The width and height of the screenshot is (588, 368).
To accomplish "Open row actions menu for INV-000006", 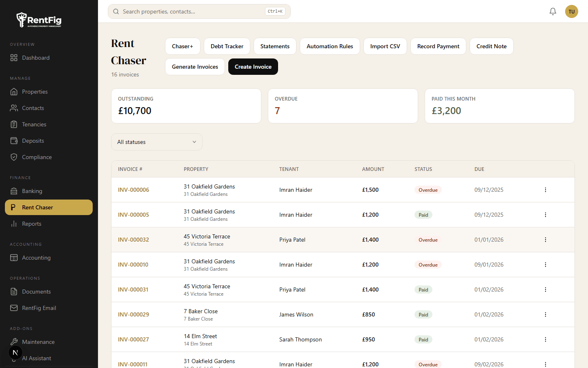I will pyautogui.click(x=545, y=190).
